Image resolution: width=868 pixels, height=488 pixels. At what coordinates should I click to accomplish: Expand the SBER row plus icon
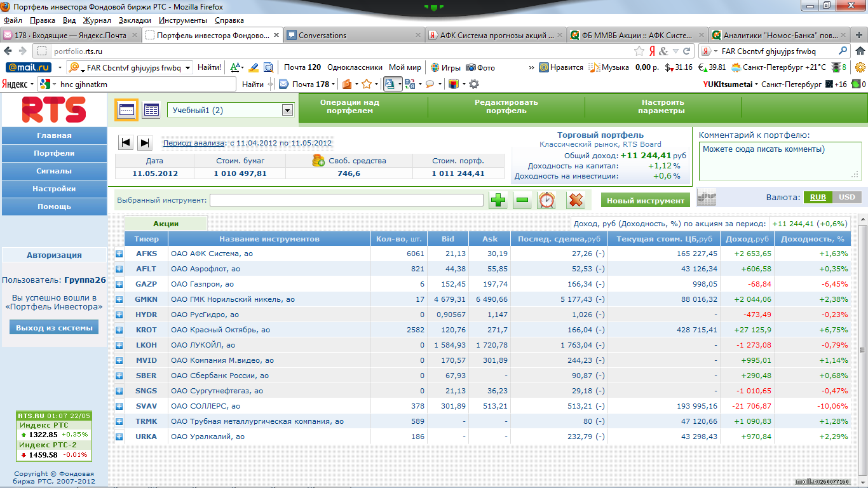coord(119,376)
